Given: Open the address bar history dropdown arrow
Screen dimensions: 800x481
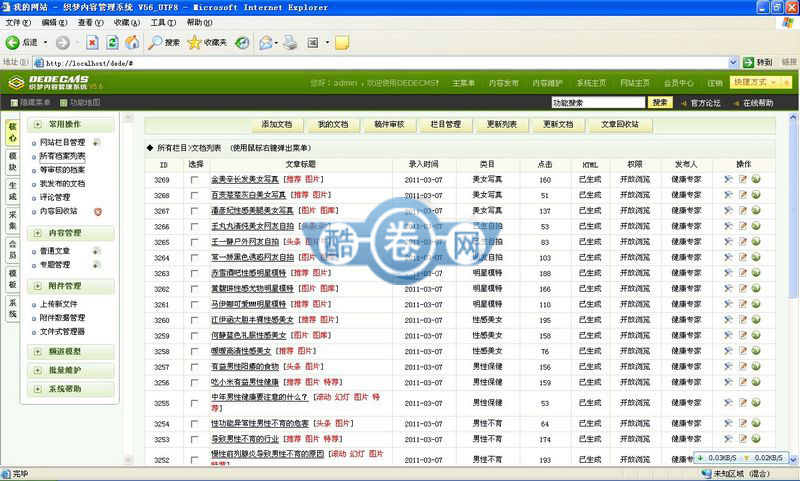Looking at the screenshot, I should [733, 63].
